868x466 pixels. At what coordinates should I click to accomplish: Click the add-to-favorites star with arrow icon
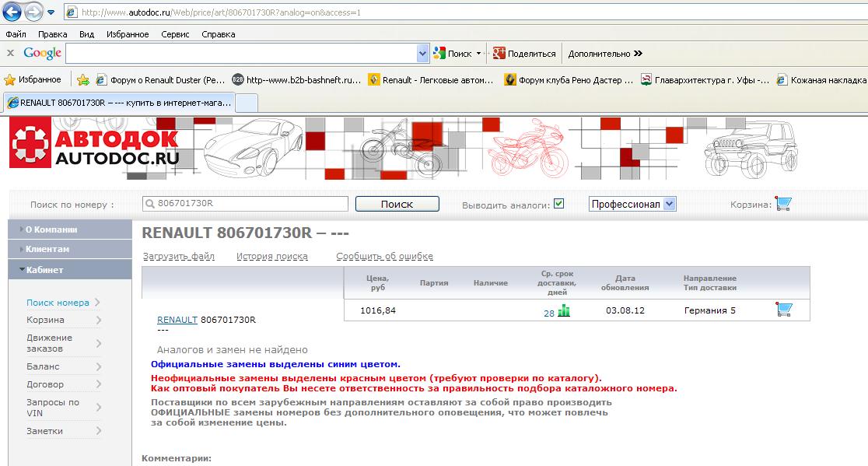(x=83, y=79)
